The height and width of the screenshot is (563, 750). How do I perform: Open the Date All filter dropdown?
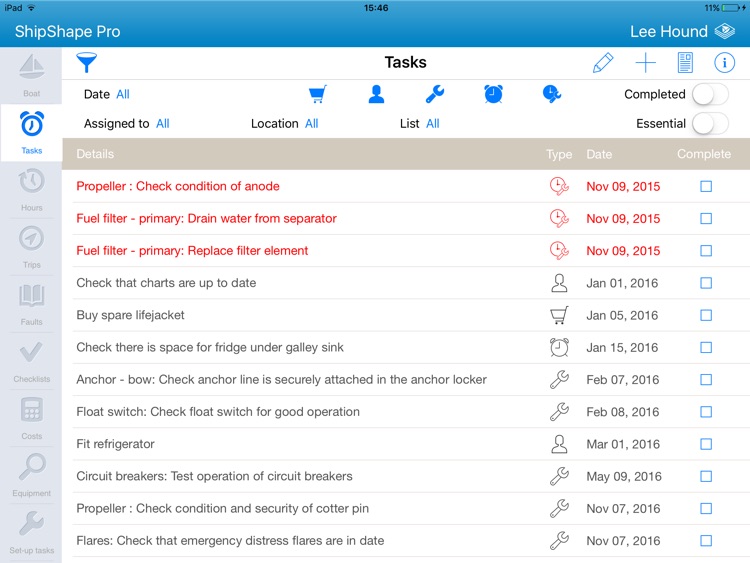[122, 94]
